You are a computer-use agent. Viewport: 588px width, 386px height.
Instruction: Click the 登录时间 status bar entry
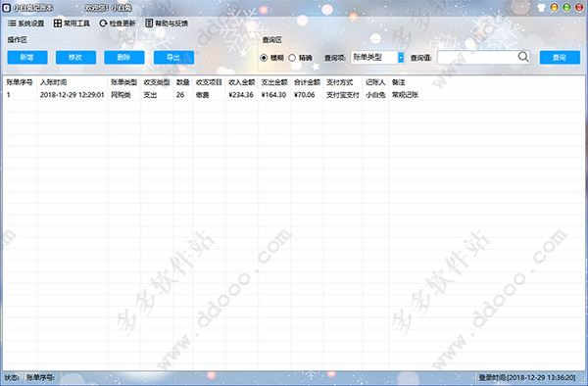(x=527, y=377)
